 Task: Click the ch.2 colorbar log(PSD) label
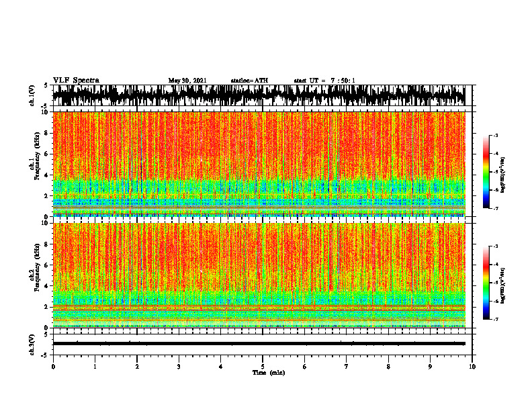click(503, 285)
